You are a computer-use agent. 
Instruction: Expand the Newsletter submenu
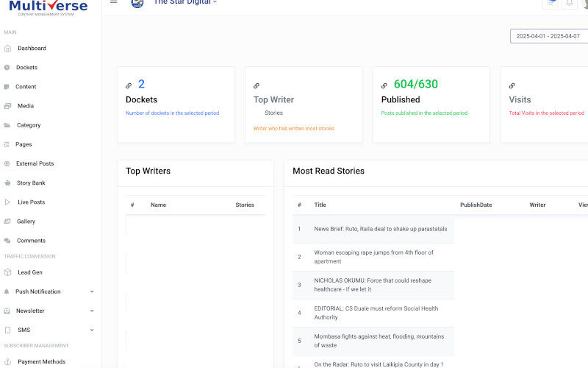click(92, 311)
